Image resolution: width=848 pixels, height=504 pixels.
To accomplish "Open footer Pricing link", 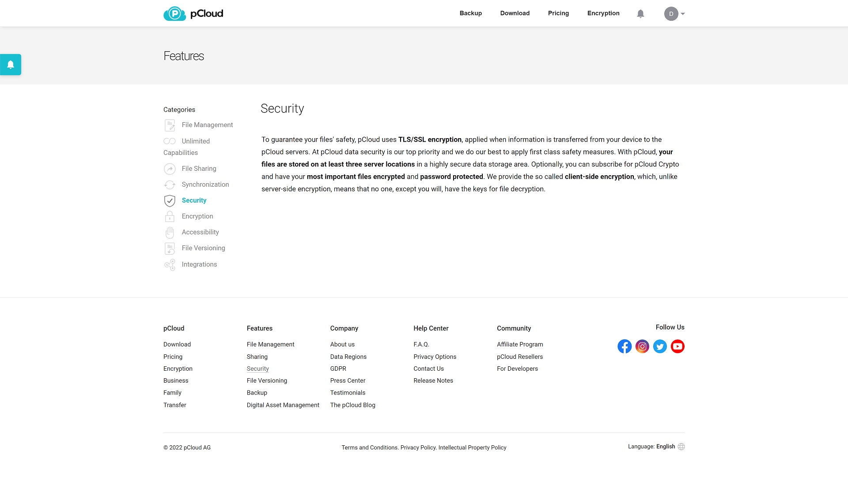I will pyautogui.click(x=173, y=357).
